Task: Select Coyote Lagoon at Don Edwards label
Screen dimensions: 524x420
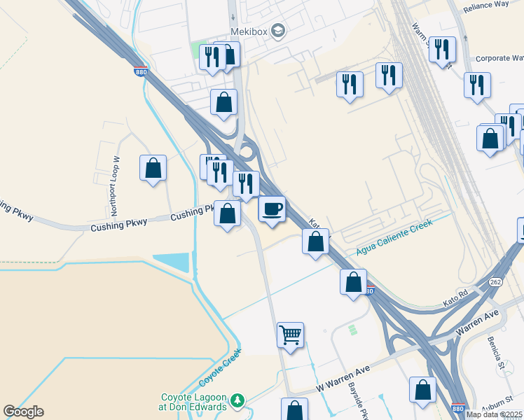Action: 193,402
